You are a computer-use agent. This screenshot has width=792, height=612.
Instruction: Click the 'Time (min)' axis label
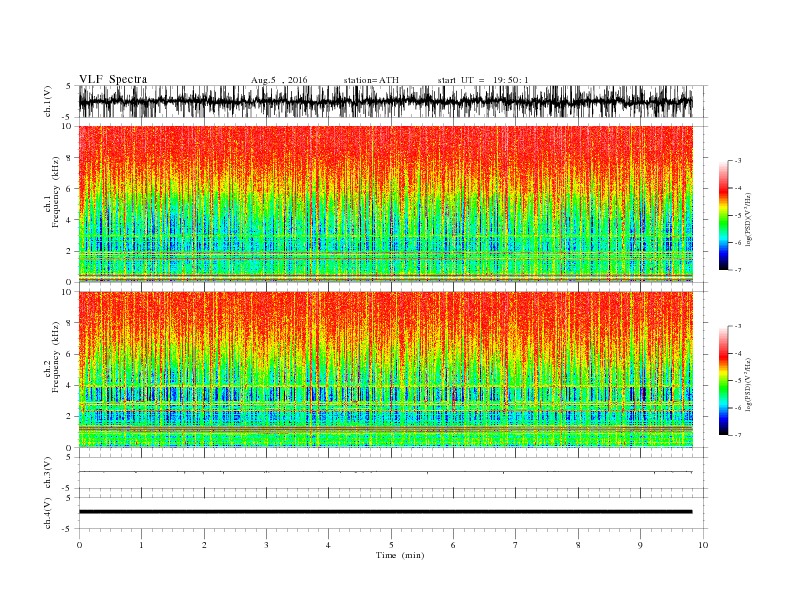tap(400, 555)
